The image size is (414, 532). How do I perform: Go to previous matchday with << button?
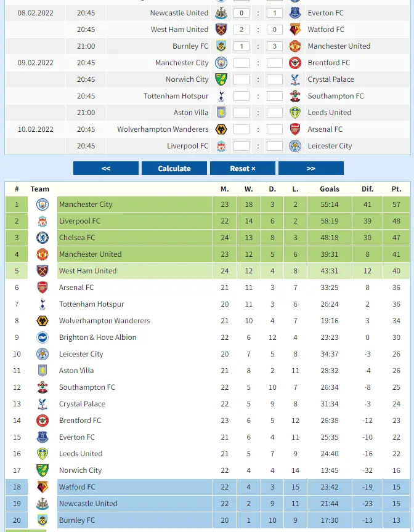tap(106, 169)
